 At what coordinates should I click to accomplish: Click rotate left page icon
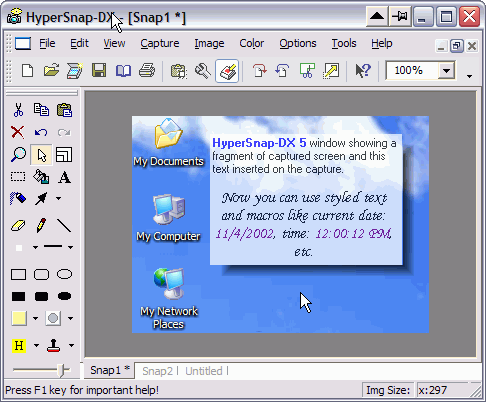pos(283,71)
